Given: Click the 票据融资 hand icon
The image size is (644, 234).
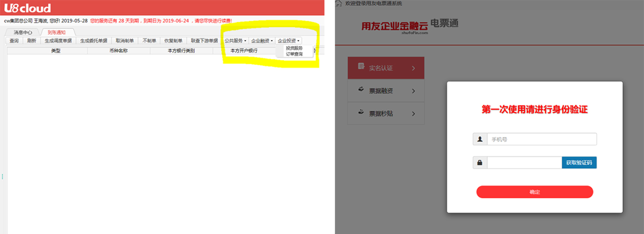Looking at the screenshot, I should [x=361, y=90].
